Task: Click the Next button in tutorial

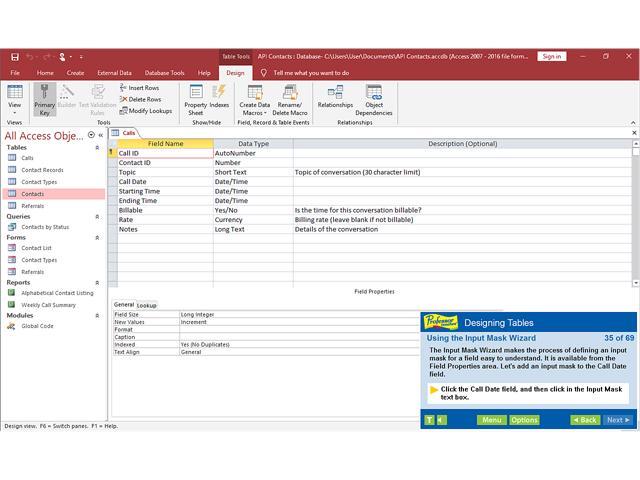Action: point(617,420)
